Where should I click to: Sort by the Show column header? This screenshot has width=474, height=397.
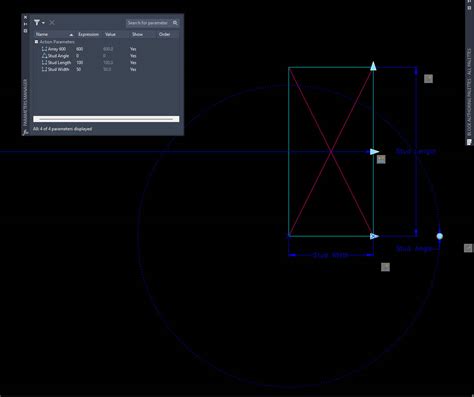click(137, 34)
